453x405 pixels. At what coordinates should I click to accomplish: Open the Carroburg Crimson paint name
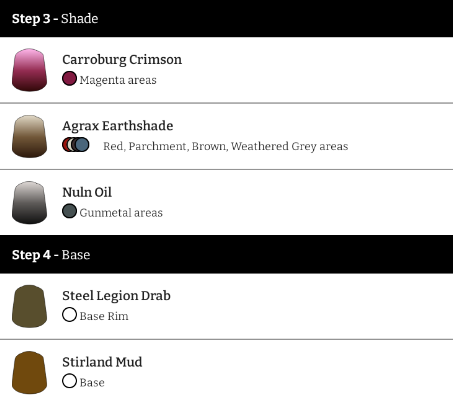tap(122, 60)
